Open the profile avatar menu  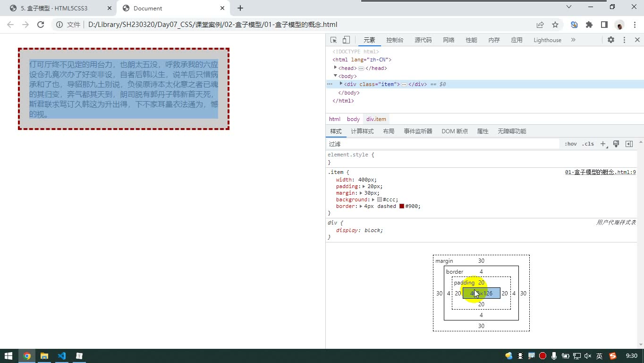tap(619, 25)
